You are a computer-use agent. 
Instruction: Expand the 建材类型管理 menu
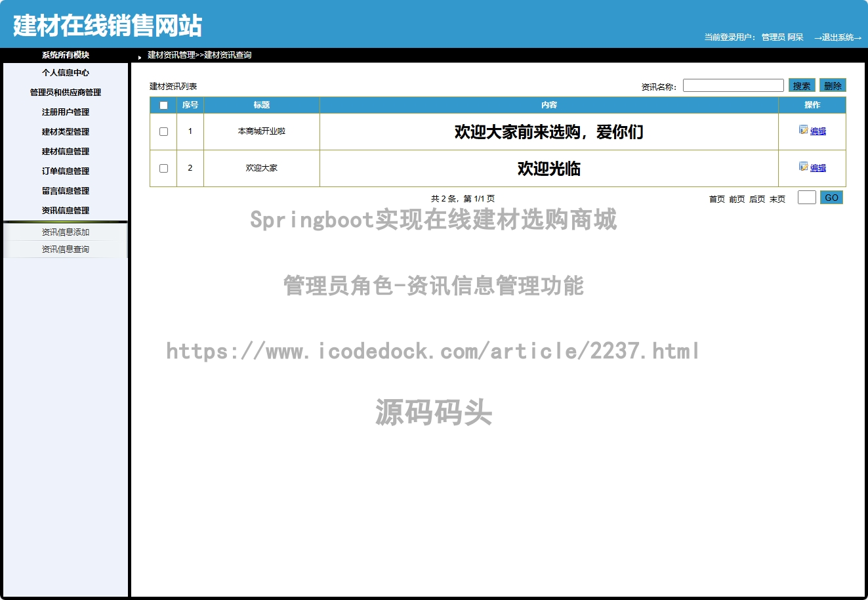(66, 132)
